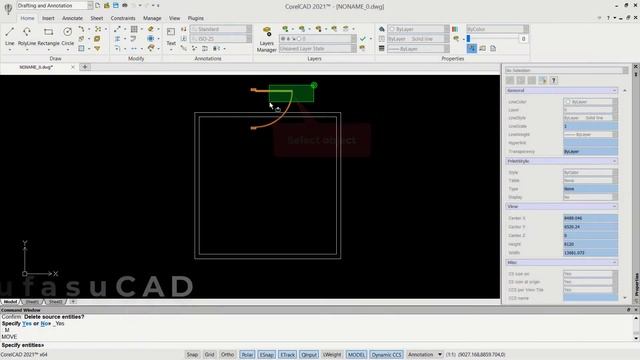Select the Line drawing tool
This screenshot has height=360, width=640.
10,35
